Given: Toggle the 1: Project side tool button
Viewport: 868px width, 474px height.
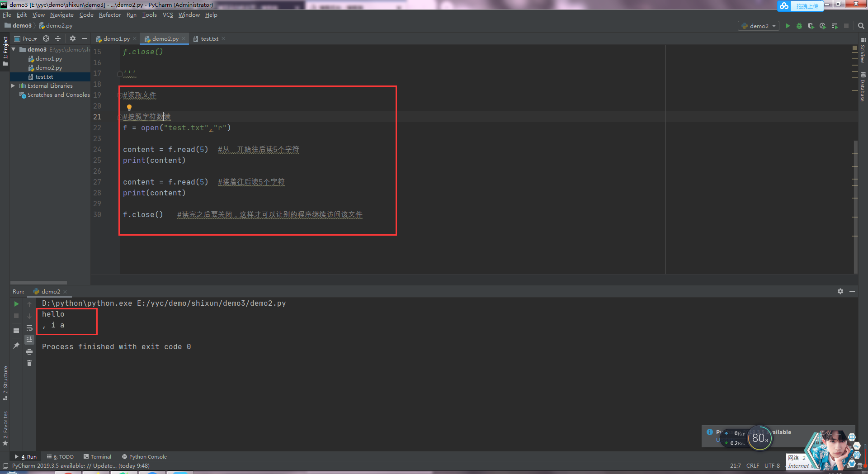Looking at the screenshot, I should 5,51.
